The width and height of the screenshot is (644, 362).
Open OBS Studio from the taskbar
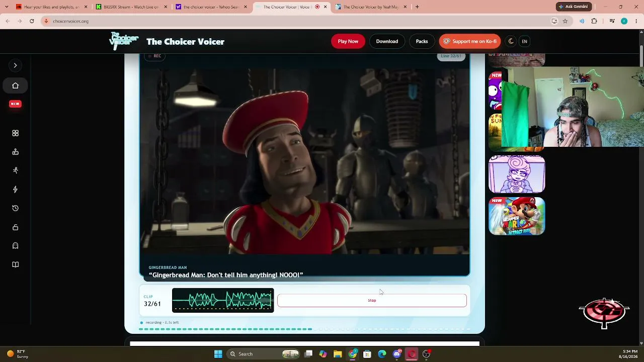(x=426, y=354)
